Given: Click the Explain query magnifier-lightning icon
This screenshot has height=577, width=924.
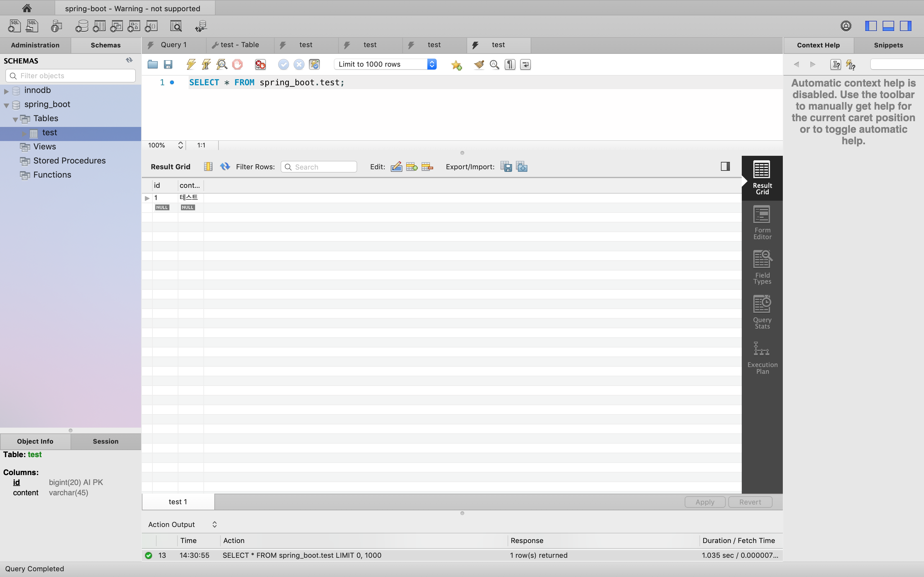Looking at the screenshot, I should 222,64.
